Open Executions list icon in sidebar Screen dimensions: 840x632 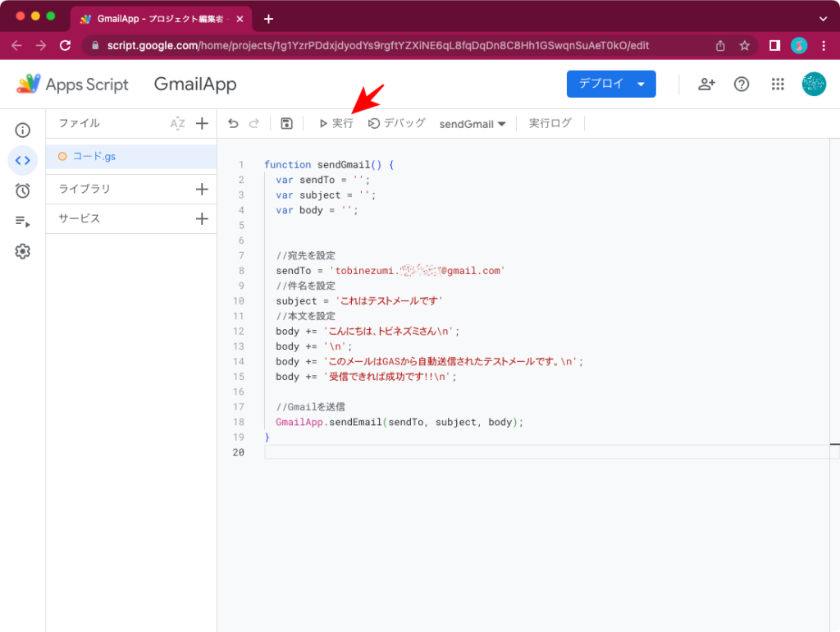(x=22, y=221)
